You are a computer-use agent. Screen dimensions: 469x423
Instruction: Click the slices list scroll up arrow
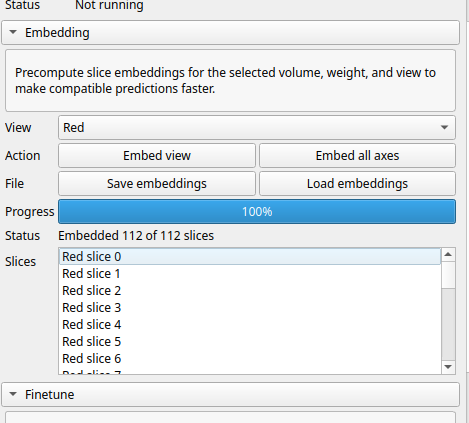[x=448, y=255]
